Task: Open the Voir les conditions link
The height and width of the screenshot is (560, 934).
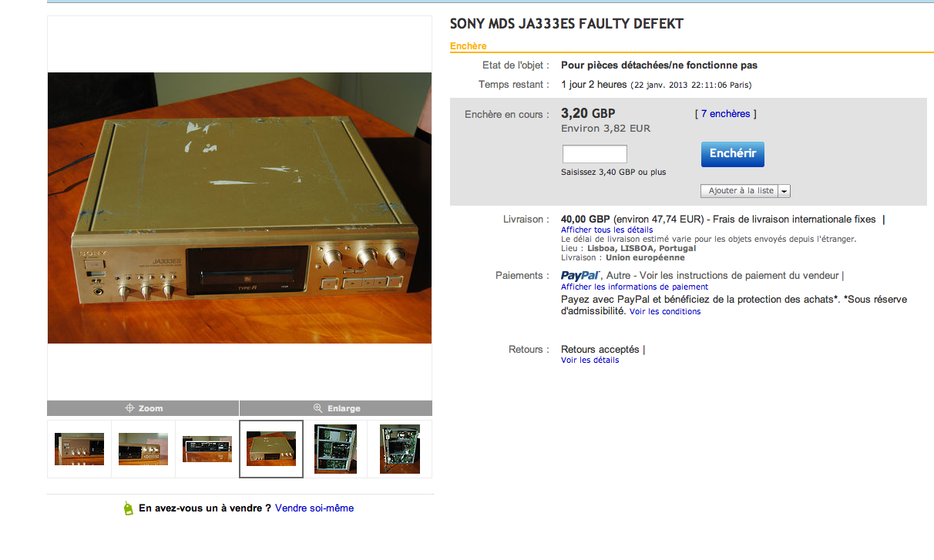Action: coord(665,312)
